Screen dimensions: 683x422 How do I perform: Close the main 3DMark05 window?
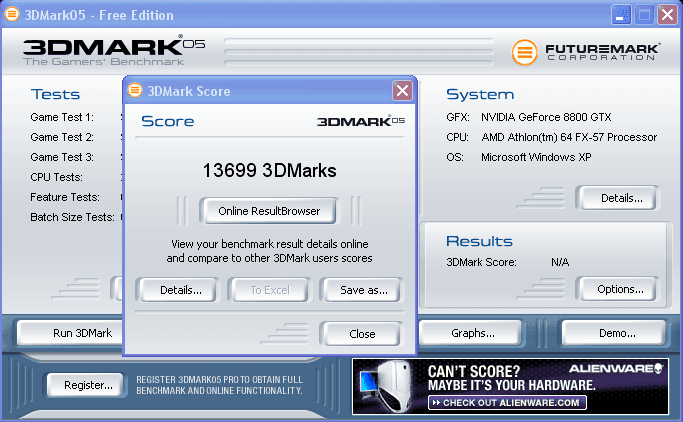pyautogui.click(x=667, y=15)
